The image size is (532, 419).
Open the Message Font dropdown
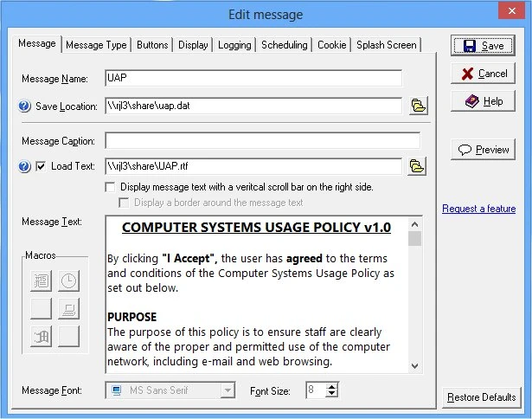coord(228,390)
